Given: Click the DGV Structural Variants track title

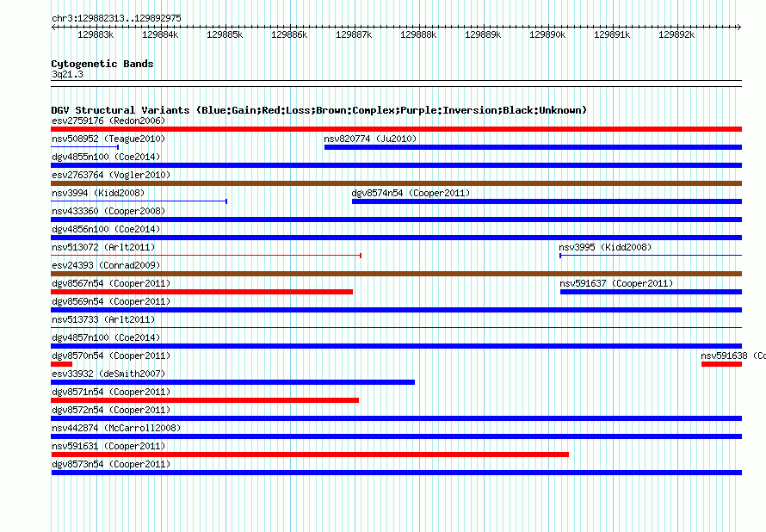Looking at the screenshot, I should [319, 110].
